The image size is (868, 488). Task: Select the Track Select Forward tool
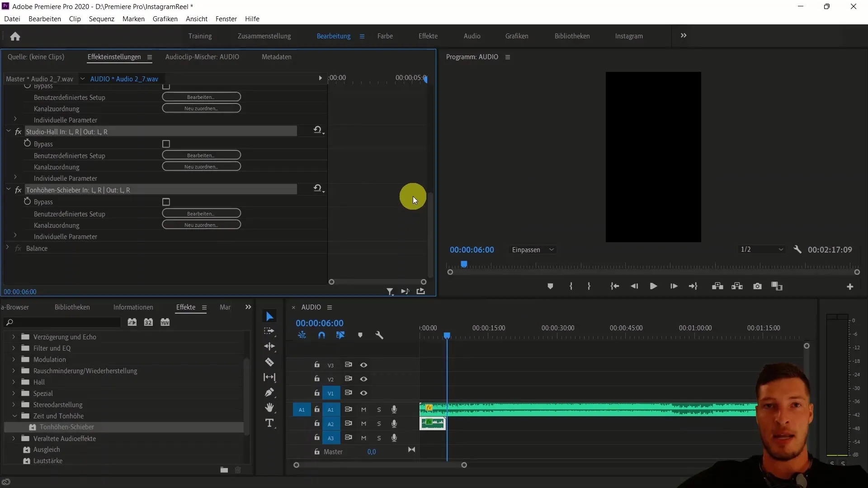269,331
